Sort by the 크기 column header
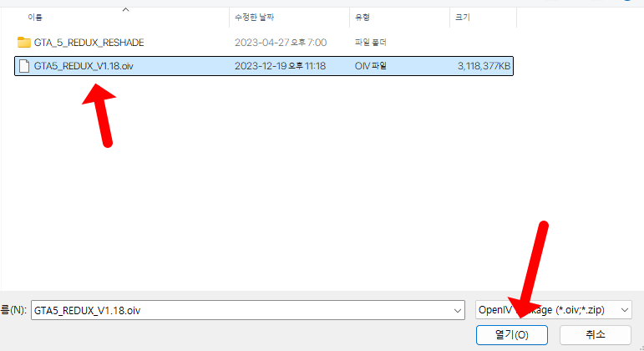Viewport: 644px width, 351px height. 461,17
